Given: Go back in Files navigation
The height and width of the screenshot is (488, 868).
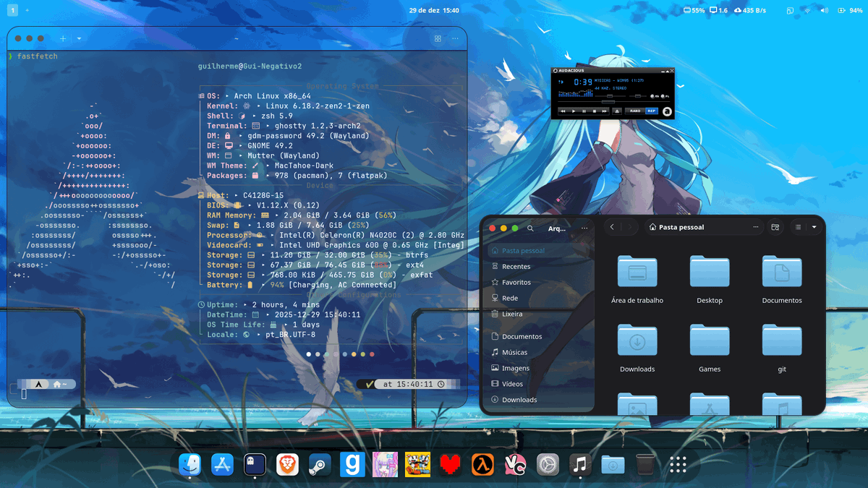Looking at the screenshot, I should pos(612,227).
